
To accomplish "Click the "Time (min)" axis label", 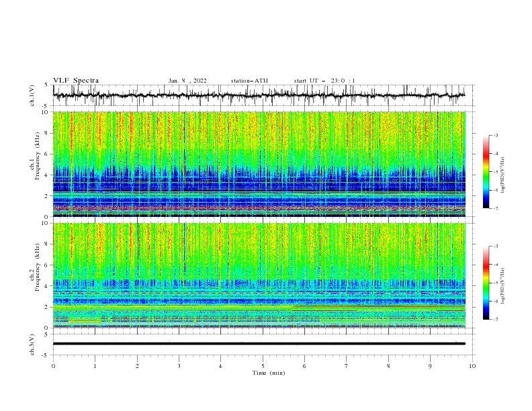I will 269,373.
